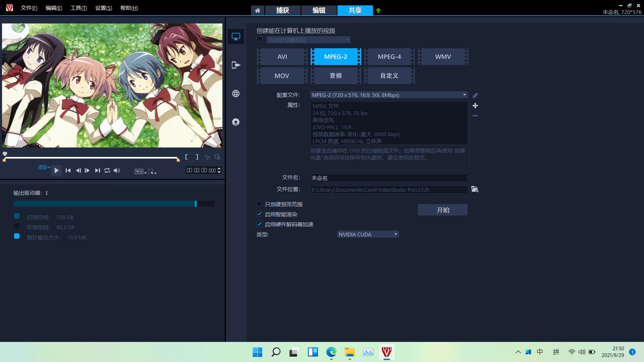Open the Help menu
This screenshot has height=362, width=644.
click(x=129, y=8)
